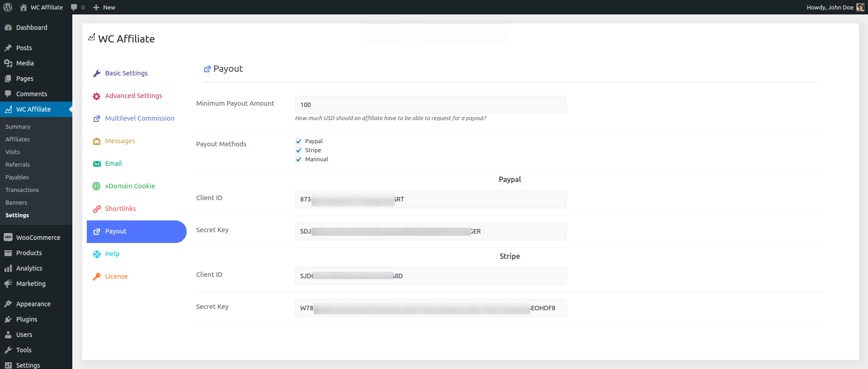Screen dimensions: 868x369
Task: Open WC Affiliate main sidebar menu
Action: 36,109
